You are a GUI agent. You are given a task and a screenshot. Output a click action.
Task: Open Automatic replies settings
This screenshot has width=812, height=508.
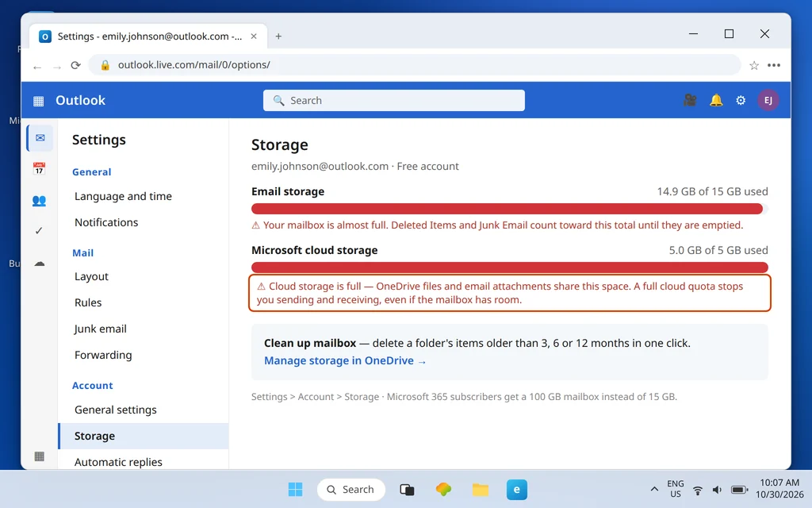click(x=118, y=462)
